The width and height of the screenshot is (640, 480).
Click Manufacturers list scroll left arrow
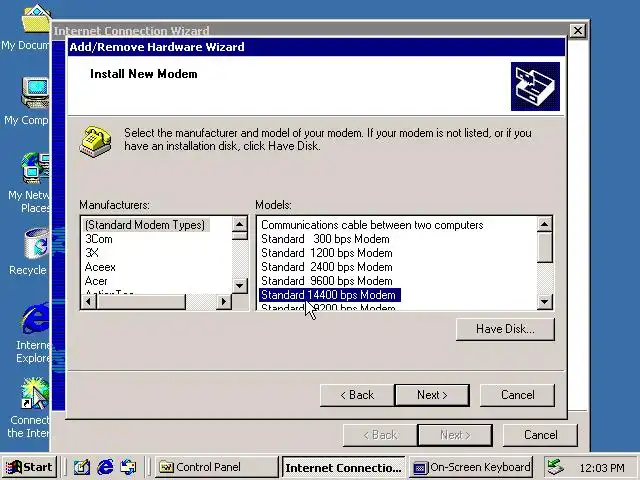point(89,302)
